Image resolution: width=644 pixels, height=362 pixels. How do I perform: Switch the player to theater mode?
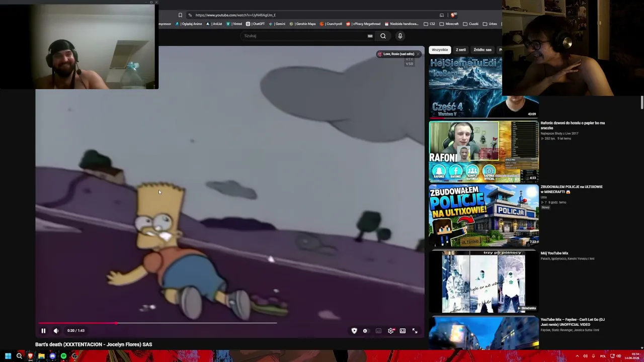(x=403, y=331)
